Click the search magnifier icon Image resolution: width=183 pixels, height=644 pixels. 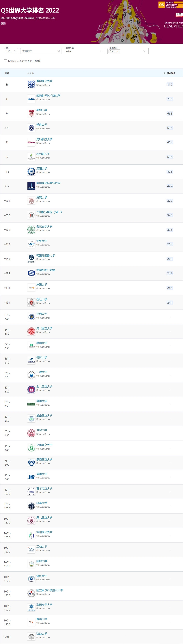pyautogui.click(x=59, y=51)
